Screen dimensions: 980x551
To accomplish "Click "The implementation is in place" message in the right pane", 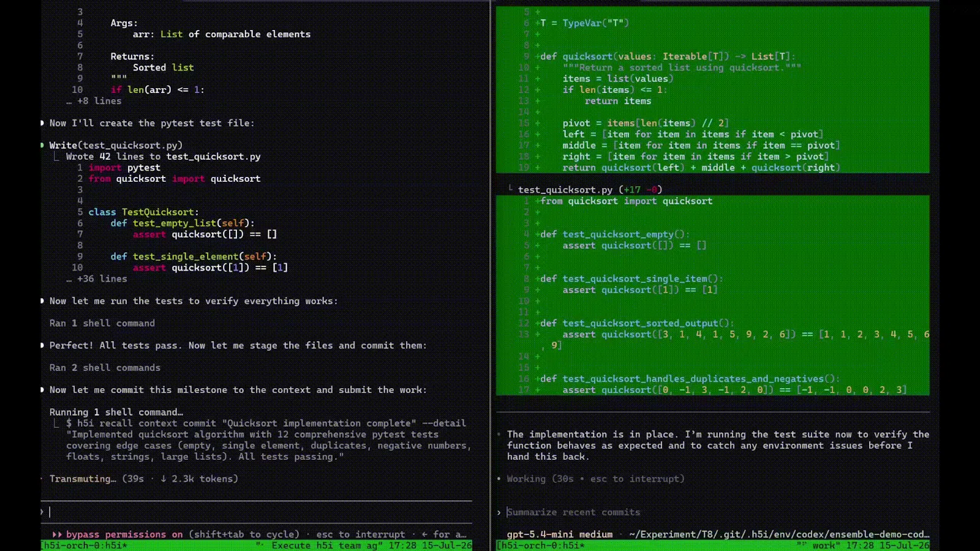I will (x=718, y=446).
